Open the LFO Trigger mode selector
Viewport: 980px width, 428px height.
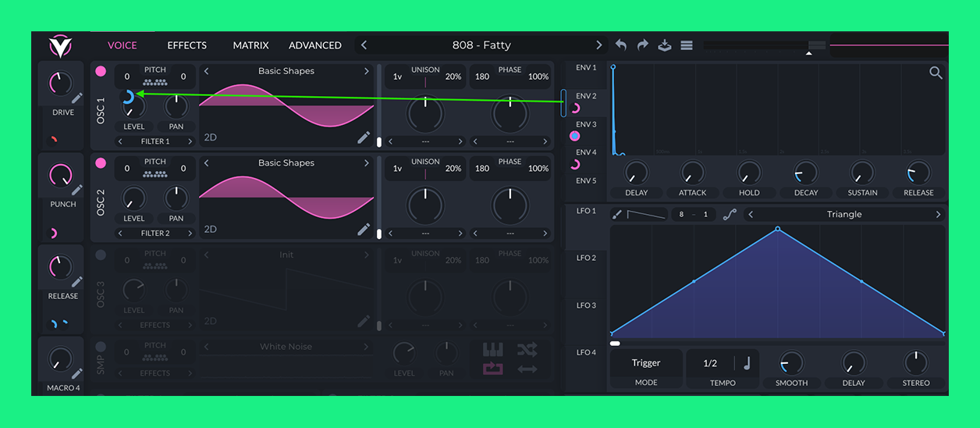point(646,363)
